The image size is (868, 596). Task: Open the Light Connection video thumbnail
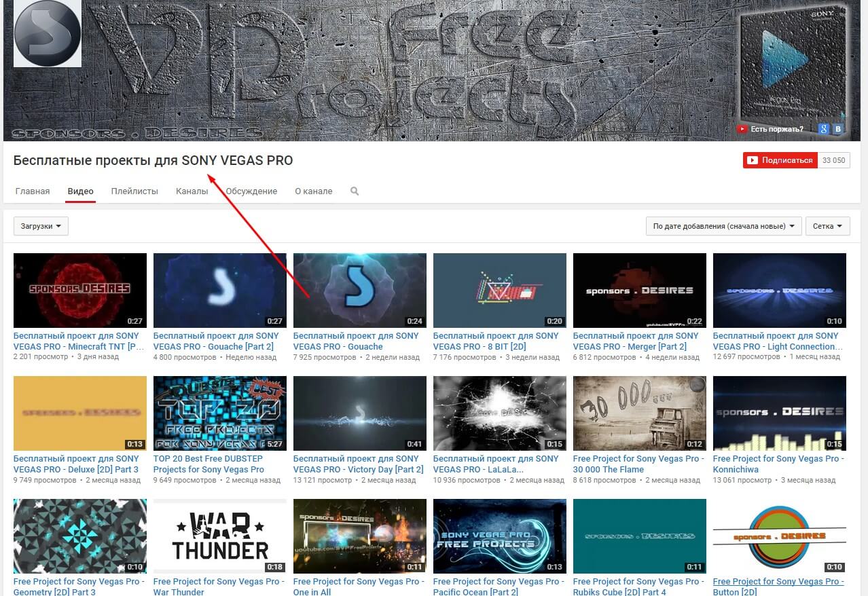pos(780,291)
